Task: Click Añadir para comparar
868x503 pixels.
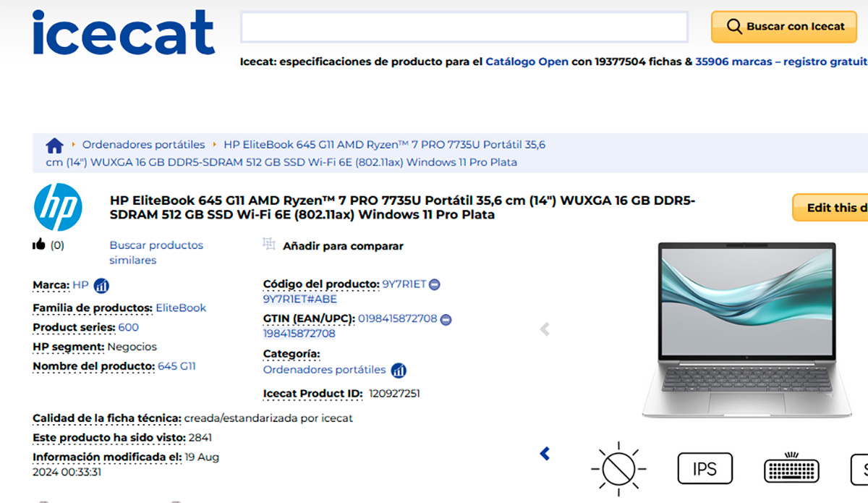Action: click(343, 246)
